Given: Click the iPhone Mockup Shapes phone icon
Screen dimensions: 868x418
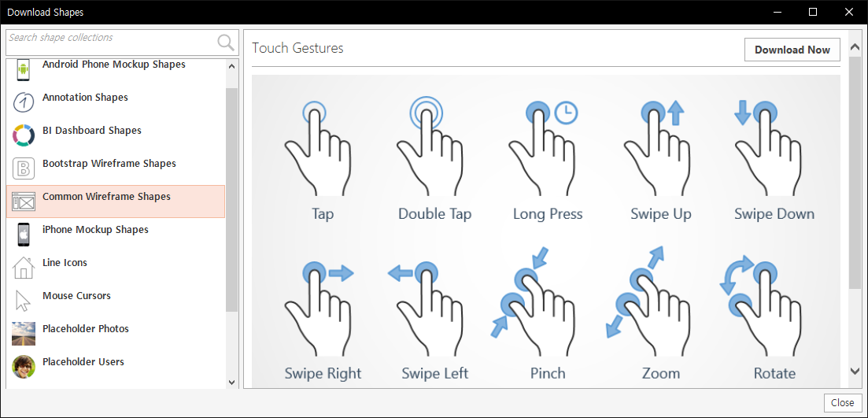Looking at the screenshot, I should click(24, 235).
